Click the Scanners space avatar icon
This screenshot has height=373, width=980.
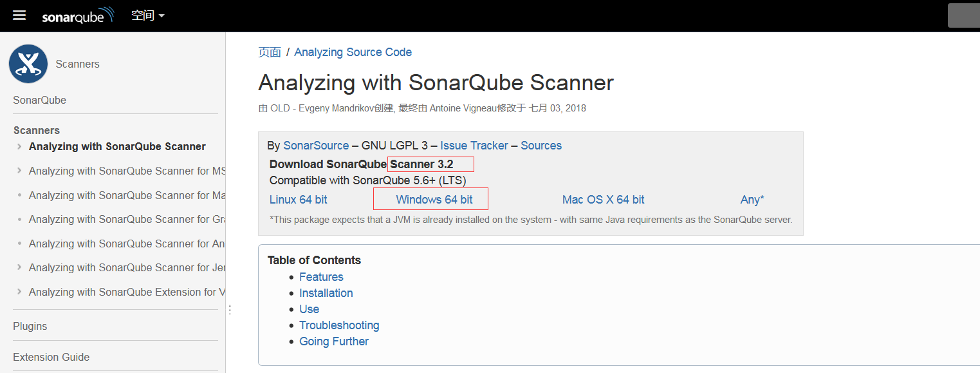[28, 64]
